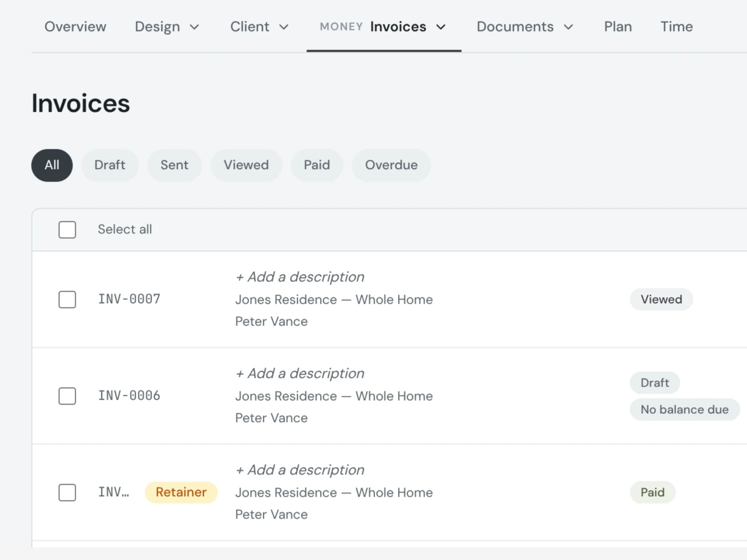The width and height of the screenshot is (747, 560).
Task: Click the Draft status badge on INV-0006
Action: [x=655, y=383]
